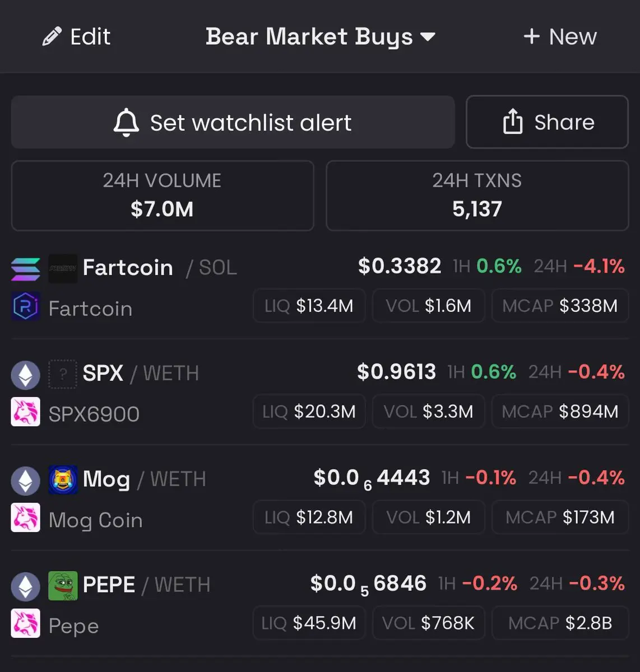
Task: Click the Uniswap icon next to SPX6900
Action: pos(26,412)
